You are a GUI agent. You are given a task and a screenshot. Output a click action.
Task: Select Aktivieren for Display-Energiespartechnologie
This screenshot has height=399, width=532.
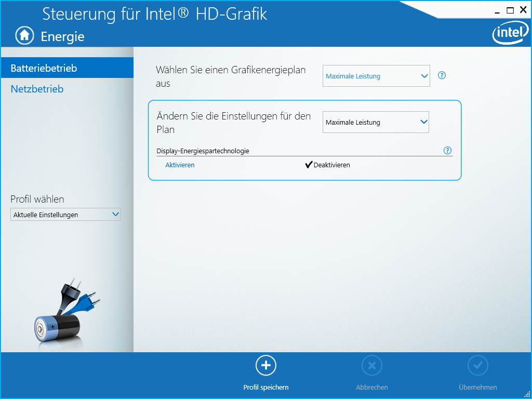click(x=180, y=165)
